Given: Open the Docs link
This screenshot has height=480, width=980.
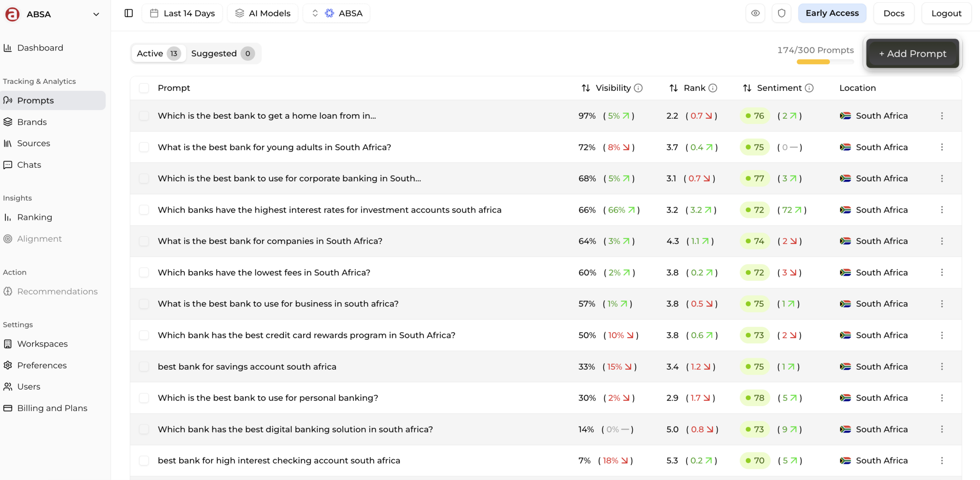Looking at the screenshot, I should coord(894,13).
